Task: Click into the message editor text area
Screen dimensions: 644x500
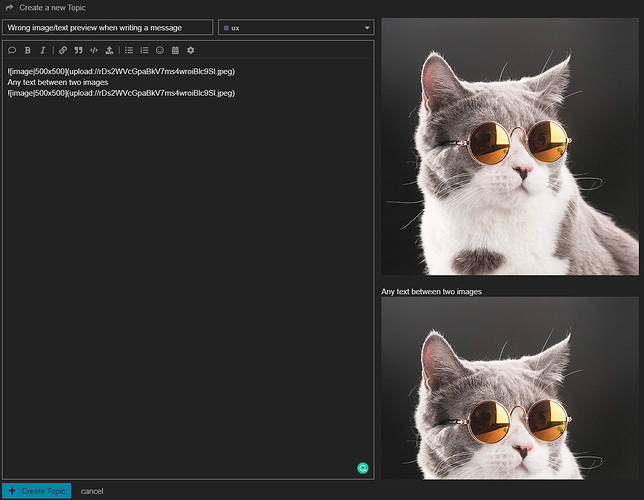Action: point(188,269)
